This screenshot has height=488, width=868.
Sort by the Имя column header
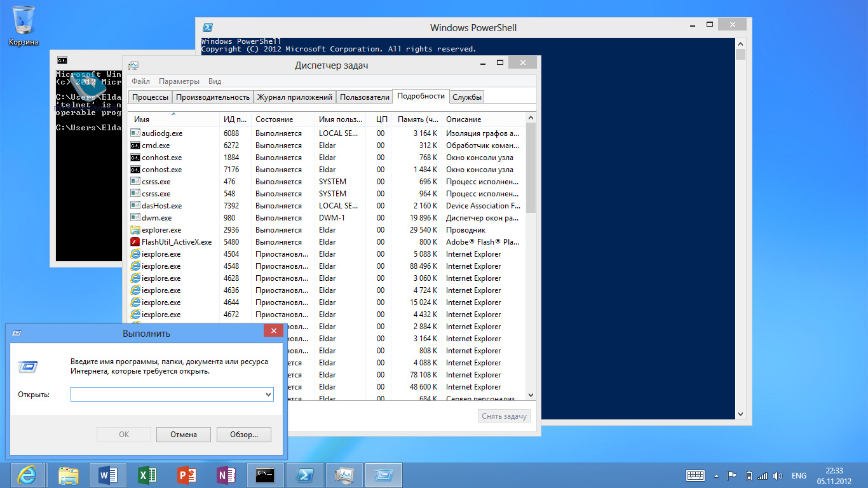(x=173, y=119)
